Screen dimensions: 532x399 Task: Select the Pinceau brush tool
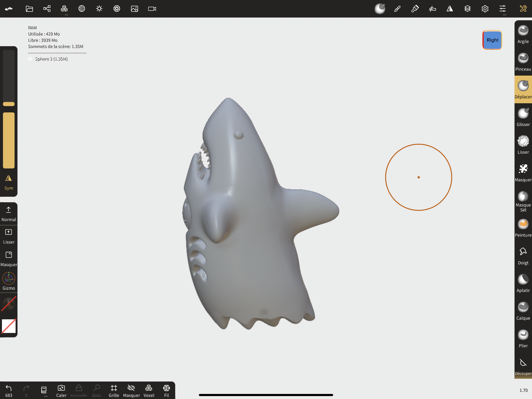click(x=523, y=62)
